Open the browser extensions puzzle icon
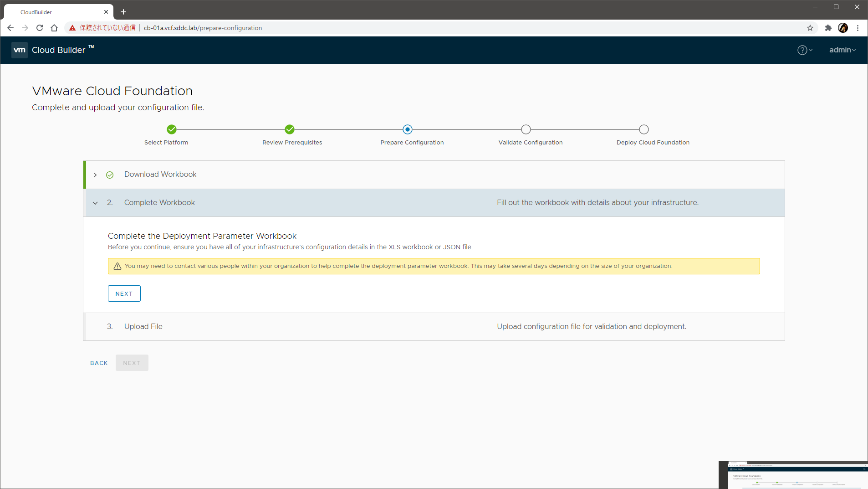The image size is (868, 489). pyautogui.click(x=828, y=28)
